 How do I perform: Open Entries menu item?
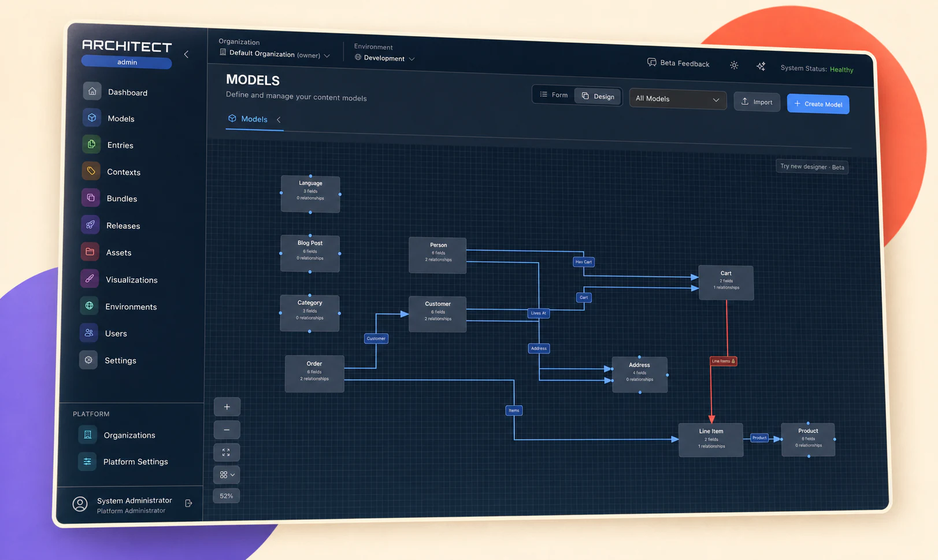click(x=120, y=145)
